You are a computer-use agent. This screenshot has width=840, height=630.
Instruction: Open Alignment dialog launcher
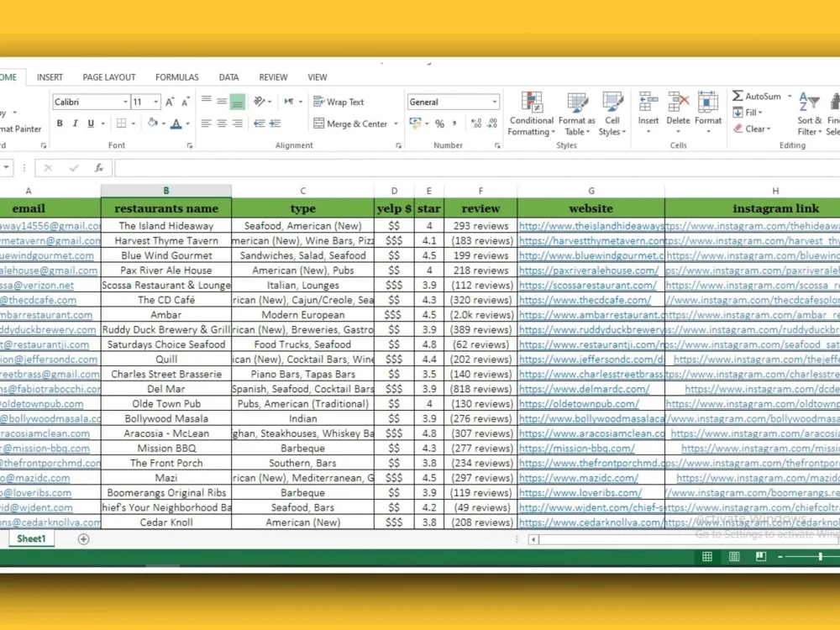tap(398, 145)
